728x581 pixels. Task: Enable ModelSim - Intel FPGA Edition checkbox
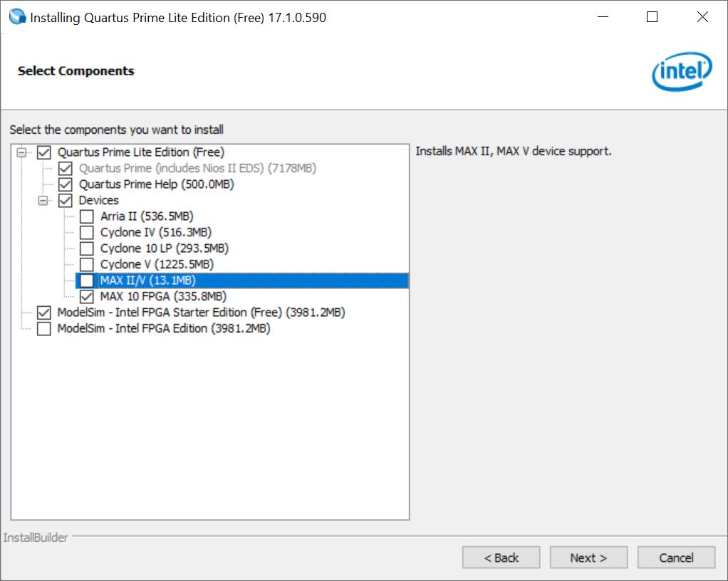tap(44, 329)
